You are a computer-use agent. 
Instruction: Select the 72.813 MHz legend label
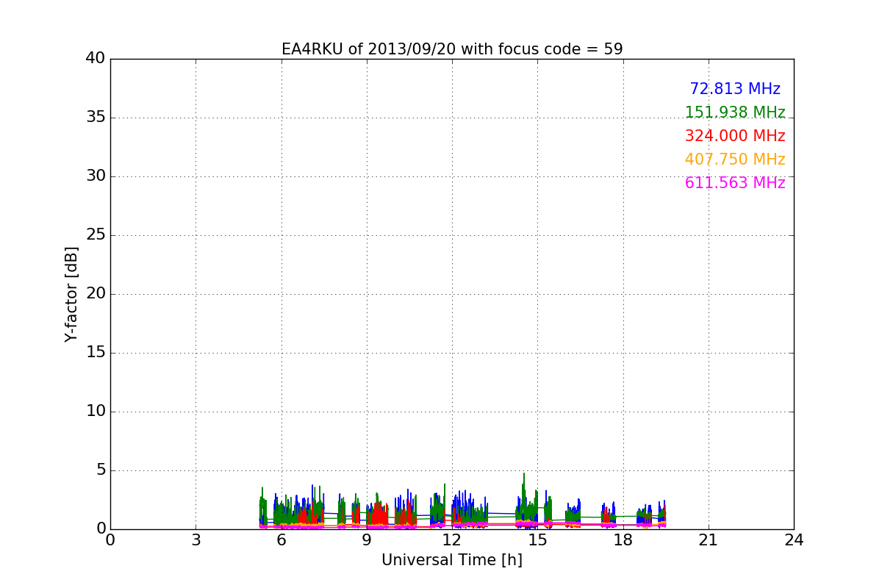tap(735, 89)
